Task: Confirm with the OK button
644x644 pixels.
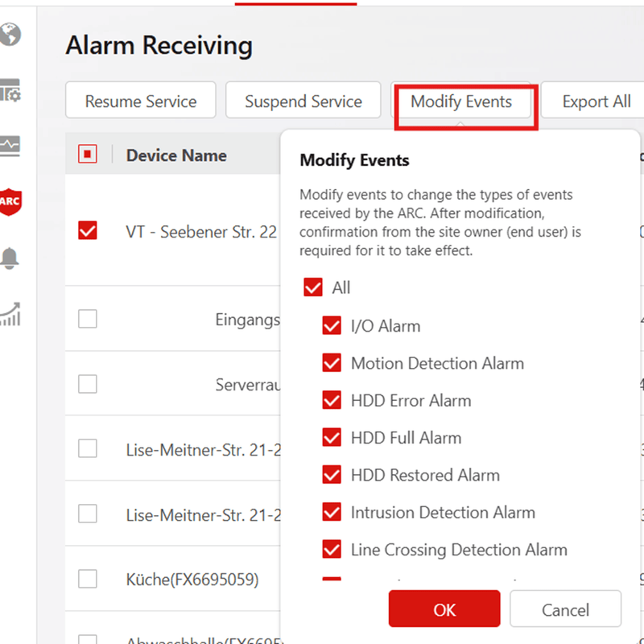Action: (444, 609)
